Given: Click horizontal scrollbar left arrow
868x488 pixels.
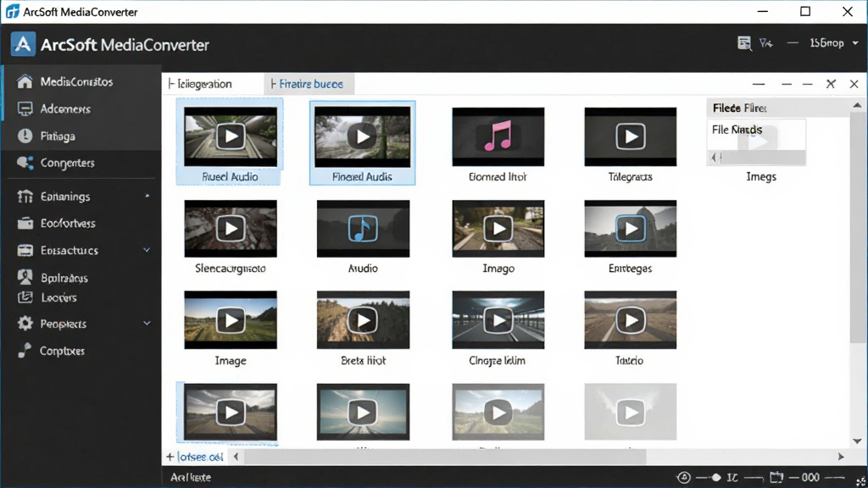Looking at the screenshot, I should click(236, 457).
